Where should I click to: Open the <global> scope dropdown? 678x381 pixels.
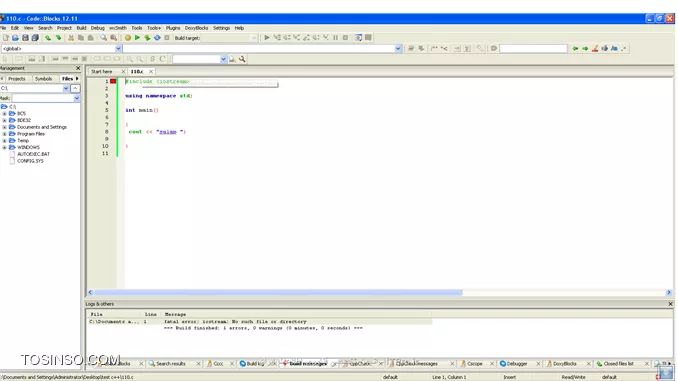[118, 49]
